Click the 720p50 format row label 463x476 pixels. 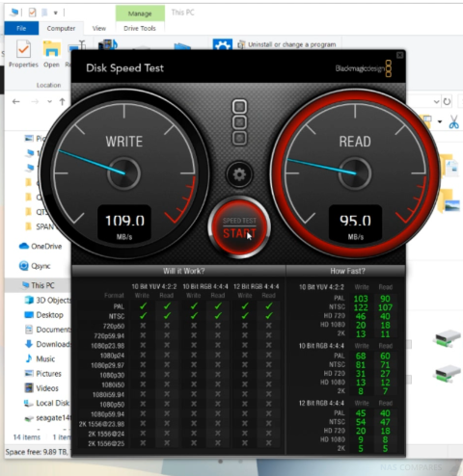point(114,327)
